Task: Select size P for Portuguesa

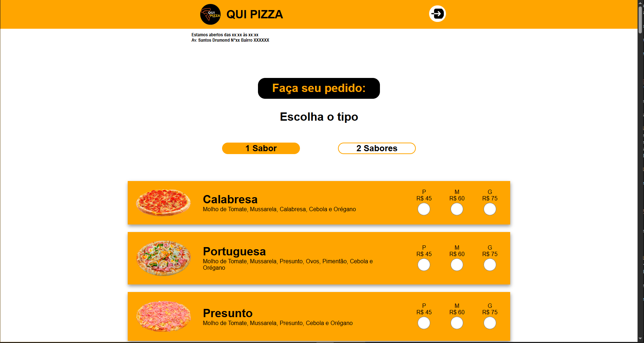Action: point(424,265)
